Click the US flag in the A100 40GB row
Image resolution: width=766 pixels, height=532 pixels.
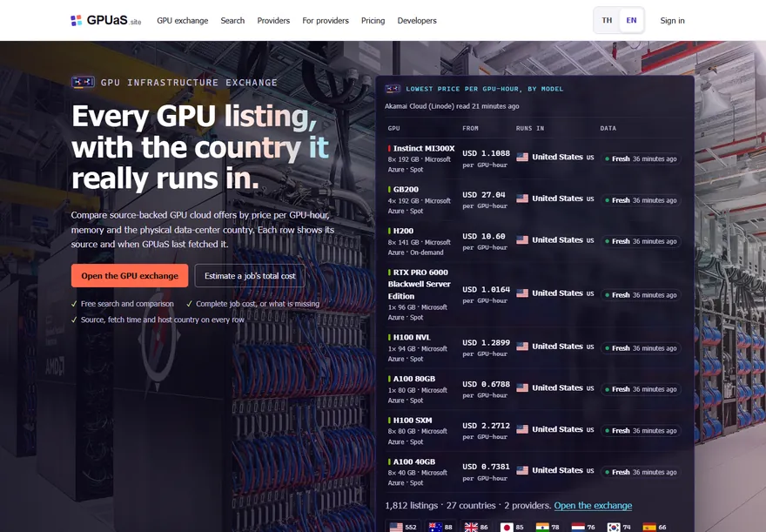(522, 470)
